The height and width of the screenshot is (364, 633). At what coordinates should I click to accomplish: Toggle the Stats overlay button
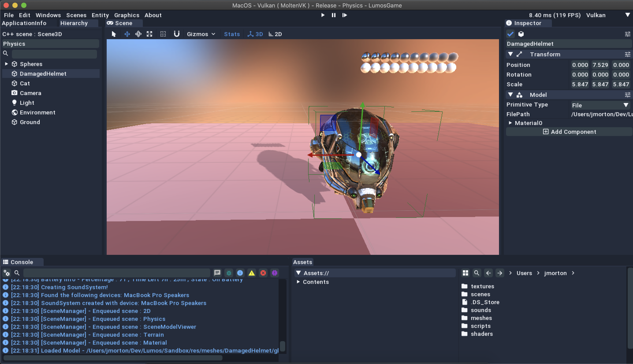tap(231, 34)
